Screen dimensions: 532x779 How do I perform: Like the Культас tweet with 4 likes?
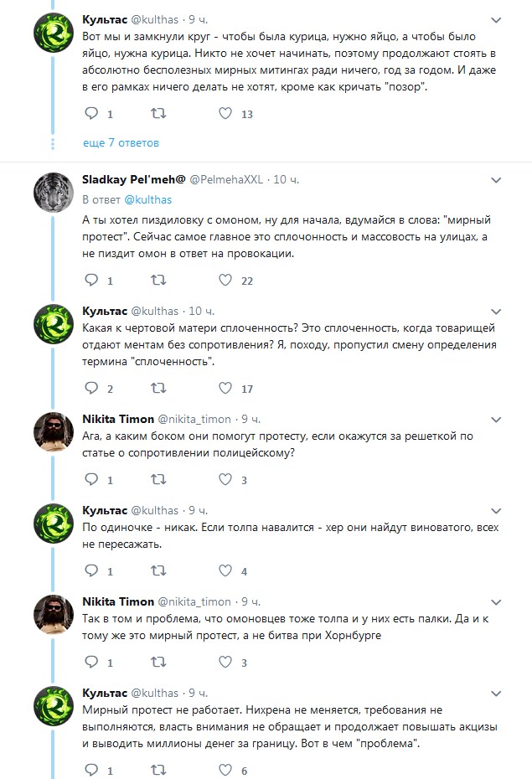click(x=225, y=571)
